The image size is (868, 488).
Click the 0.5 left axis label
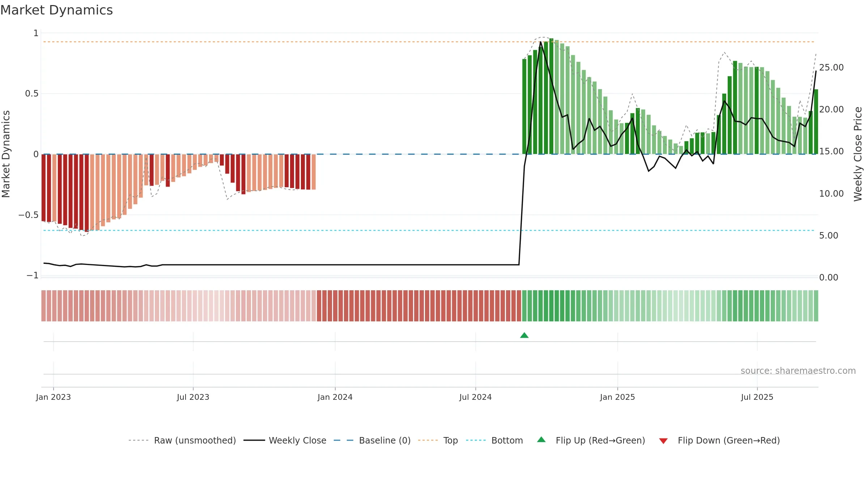[32, 94]
